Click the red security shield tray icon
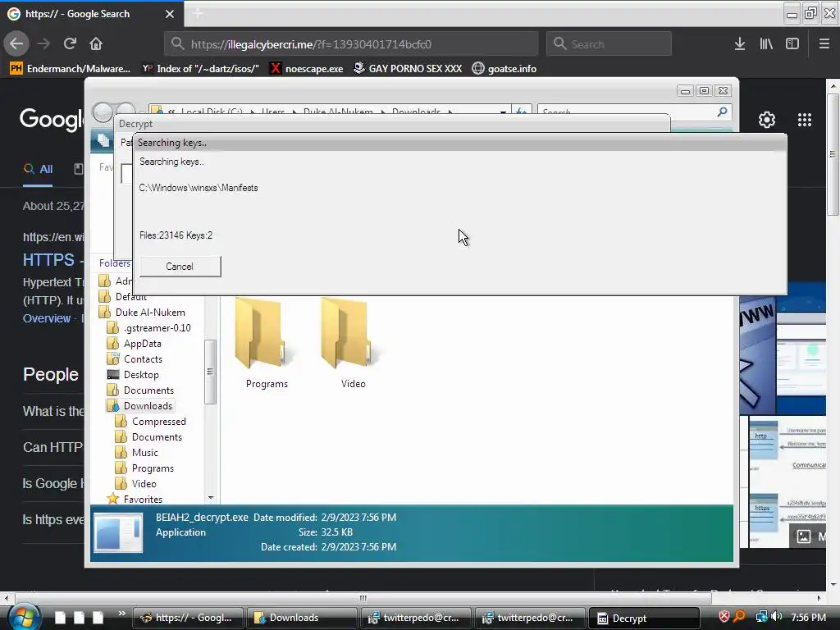840x630 pixels. (724, 617)
